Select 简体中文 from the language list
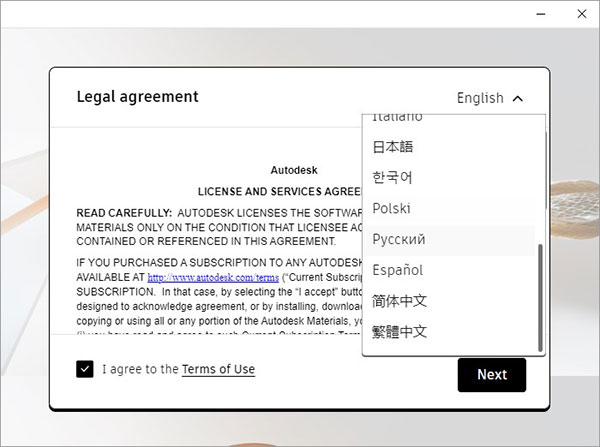 (400, 301)
